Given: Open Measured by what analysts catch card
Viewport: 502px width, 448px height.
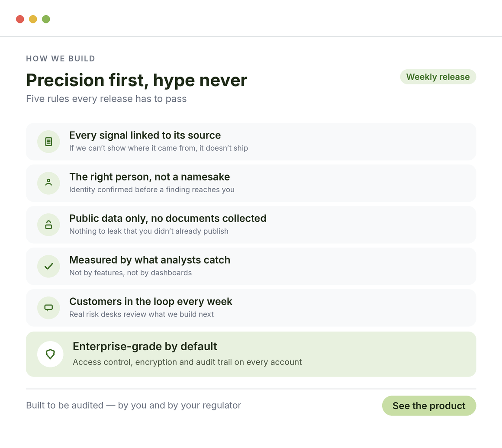Looking at the screenshot, I should [251, 267].
